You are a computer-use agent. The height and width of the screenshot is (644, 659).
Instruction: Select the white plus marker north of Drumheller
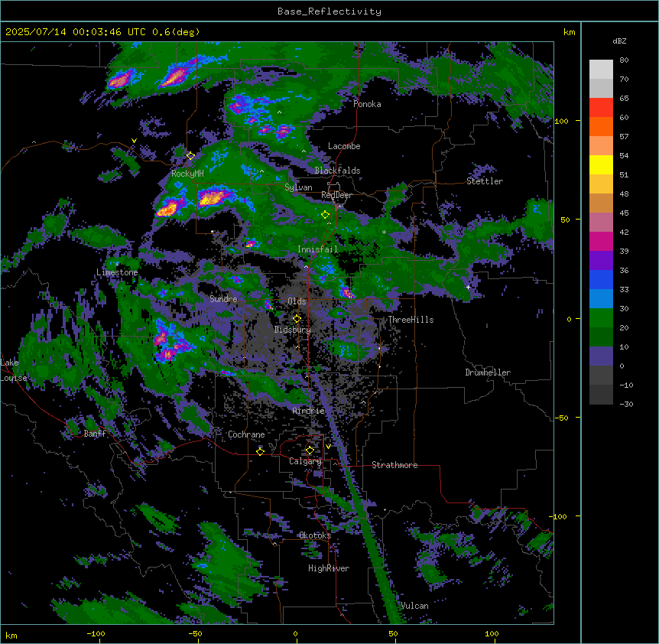(468, 287)
